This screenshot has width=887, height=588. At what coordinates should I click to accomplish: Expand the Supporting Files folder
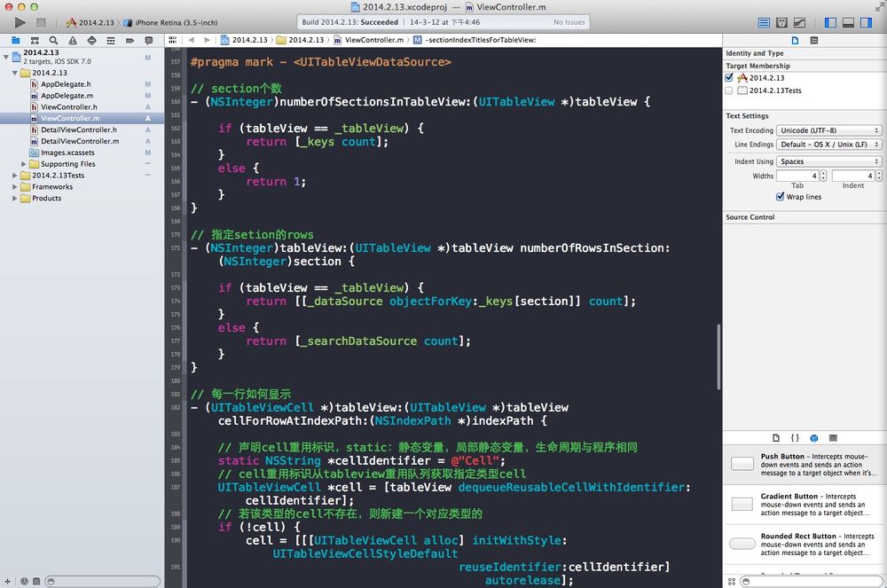point(24,164)
